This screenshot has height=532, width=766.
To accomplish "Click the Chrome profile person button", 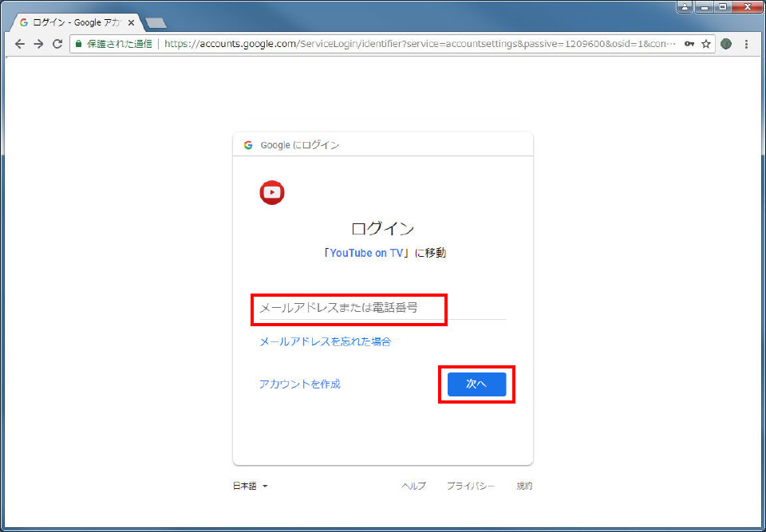I will pos(685,7).
